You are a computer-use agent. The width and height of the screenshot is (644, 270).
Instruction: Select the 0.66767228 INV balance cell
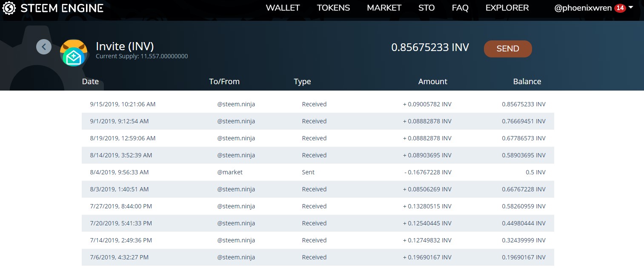click(524, 189)
